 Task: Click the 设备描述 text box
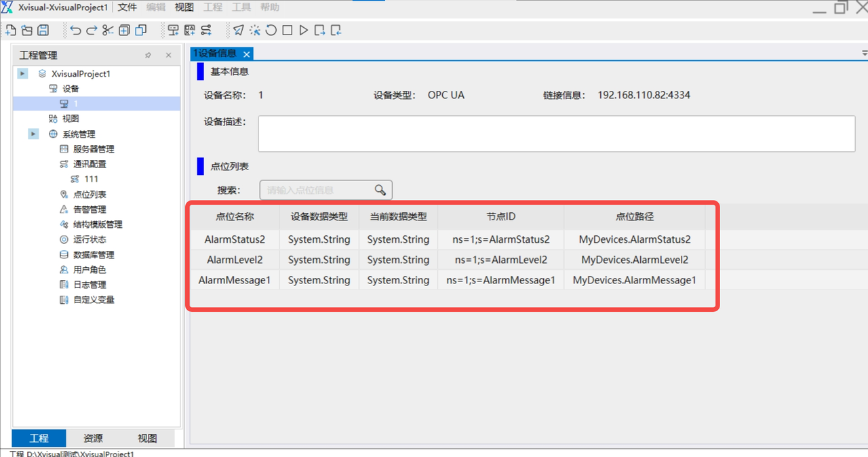pos(556,134)
